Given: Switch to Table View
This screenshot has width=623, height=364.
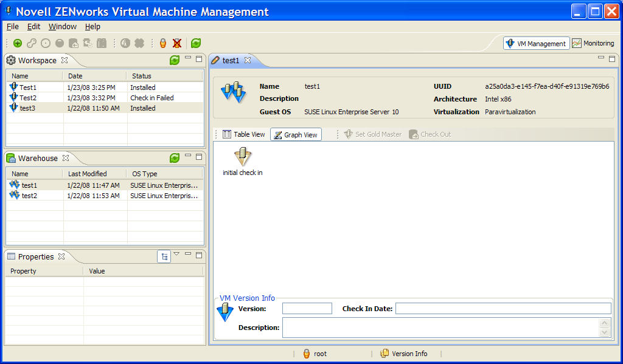Looking at the screenshot, I should 243,134.
